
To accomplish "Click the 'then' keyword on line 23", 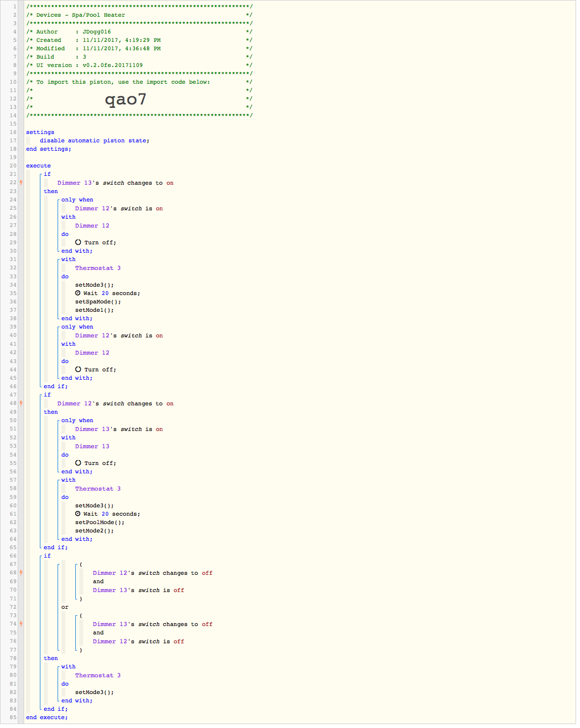I will pyautogui.click(x=51, y=191).
